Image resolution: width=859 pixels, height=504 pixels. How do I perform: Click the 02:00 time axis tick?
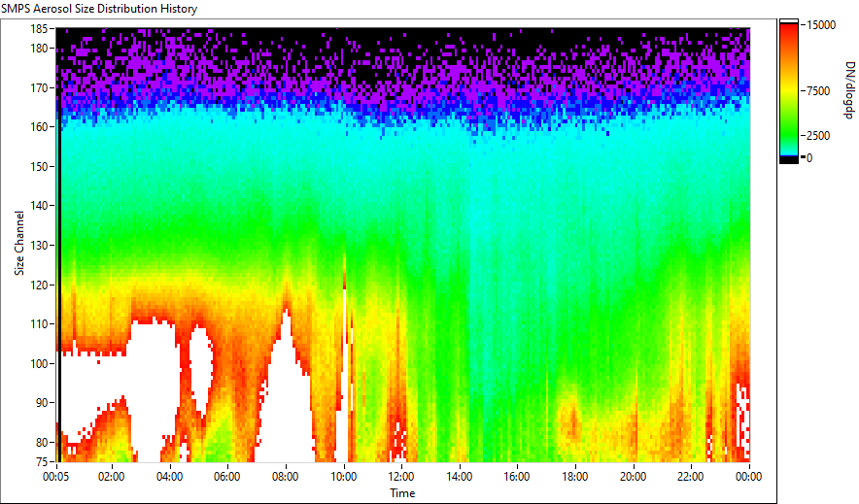pos(112,477)
